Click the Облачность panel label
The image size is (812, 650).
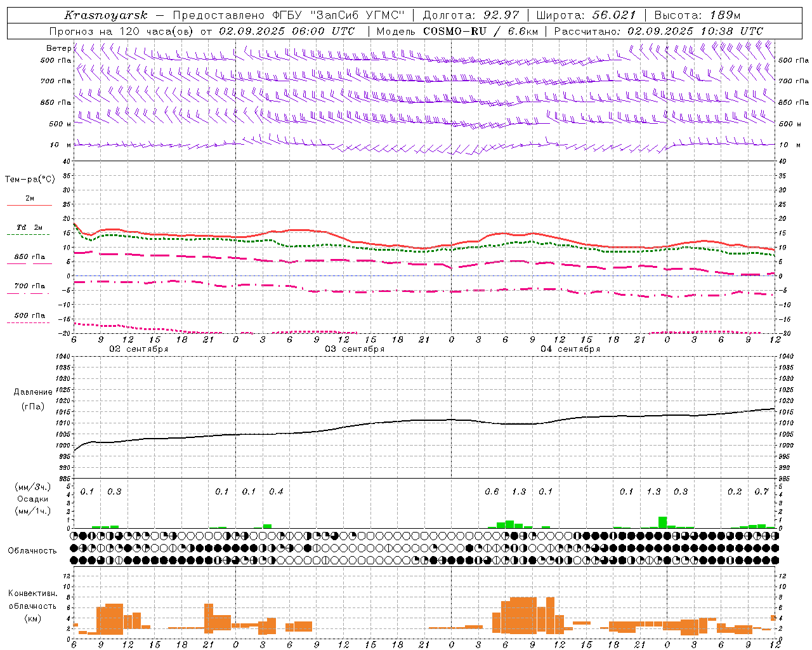(32, 551)
